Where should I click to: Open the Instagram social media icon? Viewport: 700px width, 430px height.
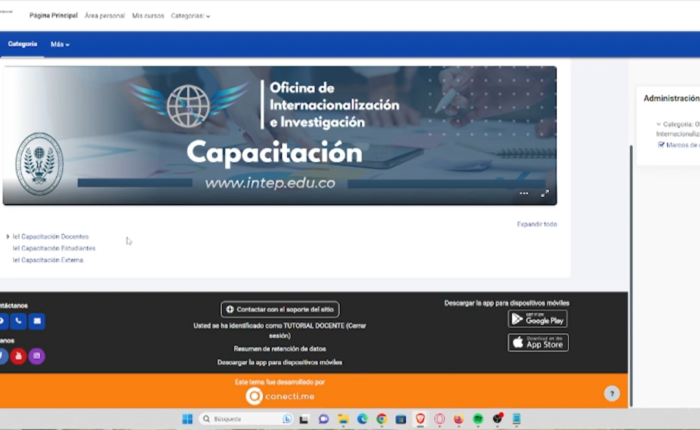point(37,356)
